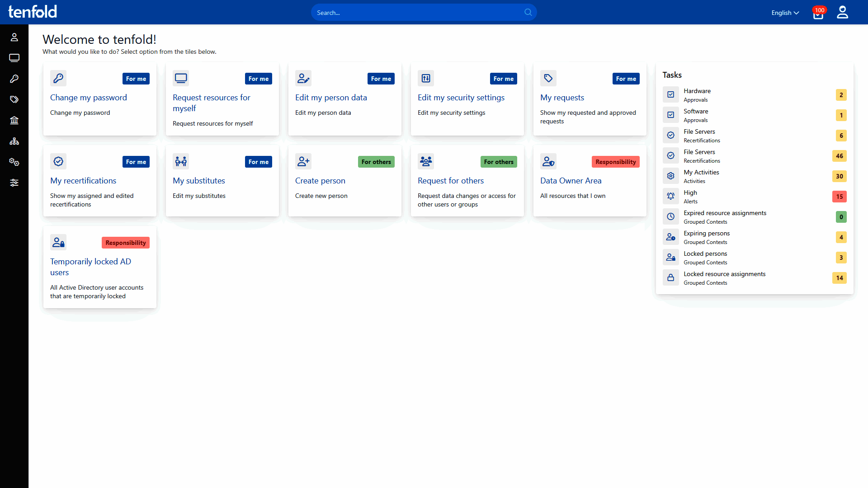Open the key icon in left sidebar
The image size is (868, 488).
point(14,79)
